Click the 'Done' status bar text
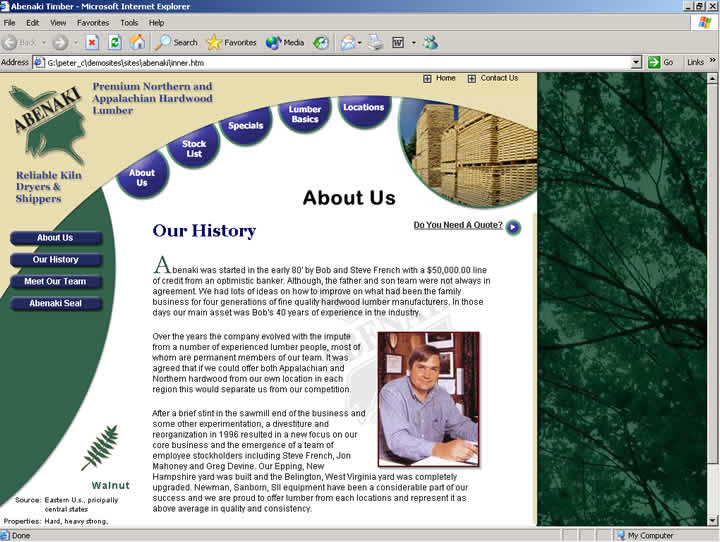 [x=21, y=536]
